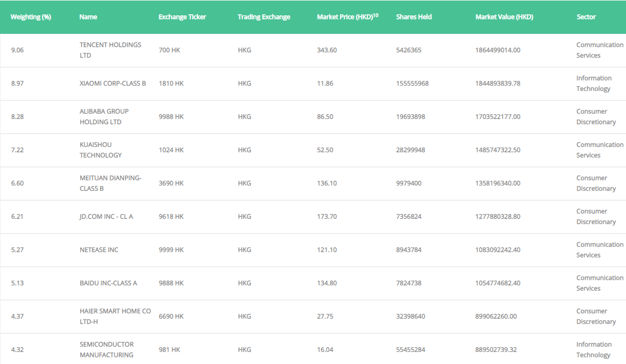Screen dimensions: 626x364
Task: Click market price 52.50
Action: [325, 150]
